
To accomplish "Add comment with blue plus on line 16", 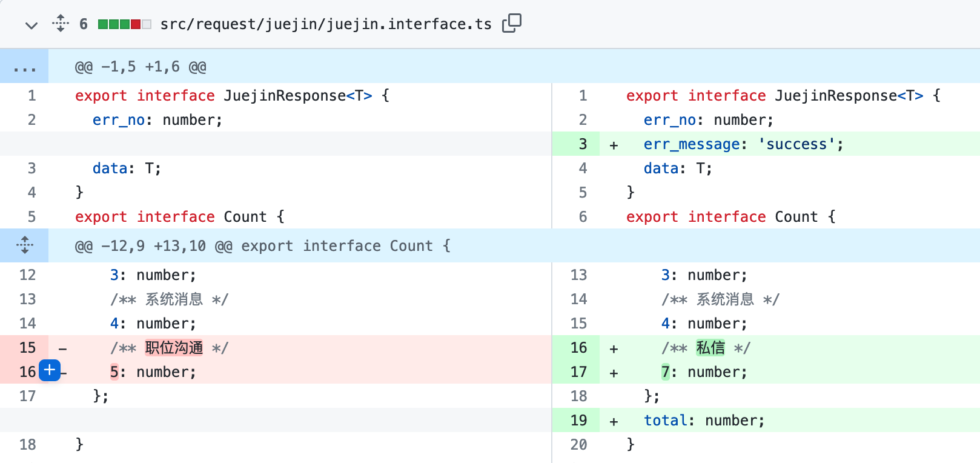I will (x=50, y=370).
